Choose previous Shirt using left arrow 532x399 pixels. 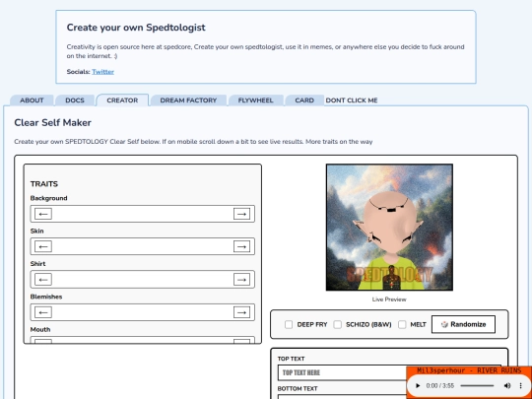[43, 280]
